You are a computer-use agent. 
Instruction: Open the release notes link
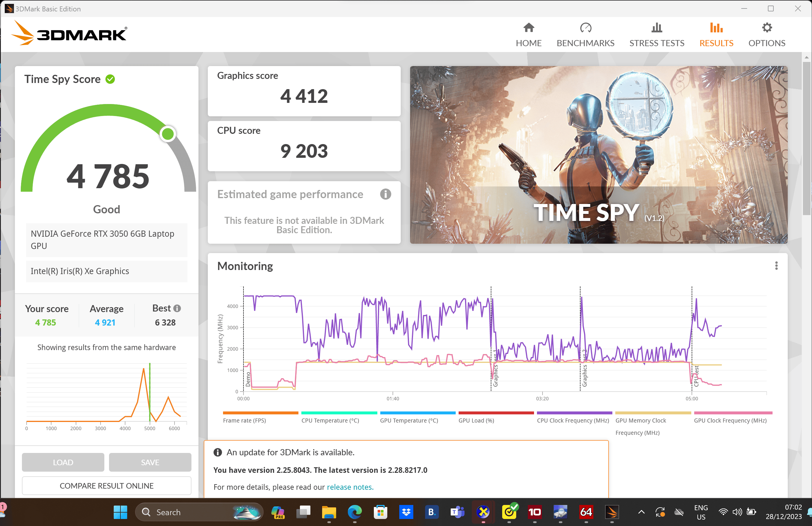coord(350,487)
